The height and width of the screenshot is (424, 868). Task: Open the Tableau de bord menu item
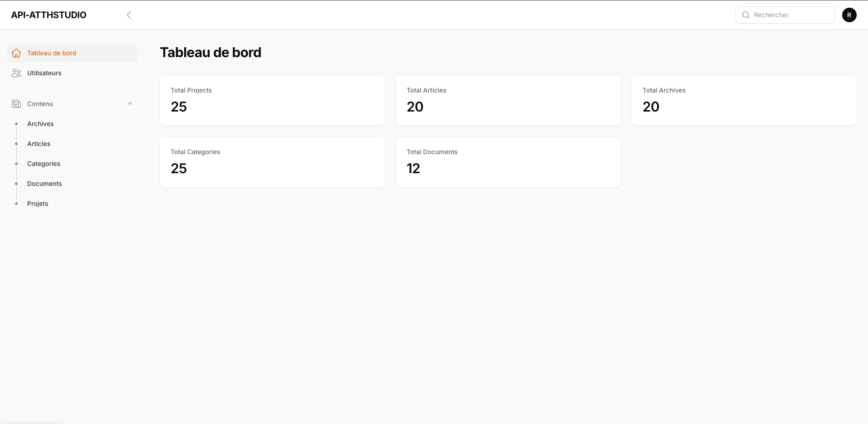[52, 53]
